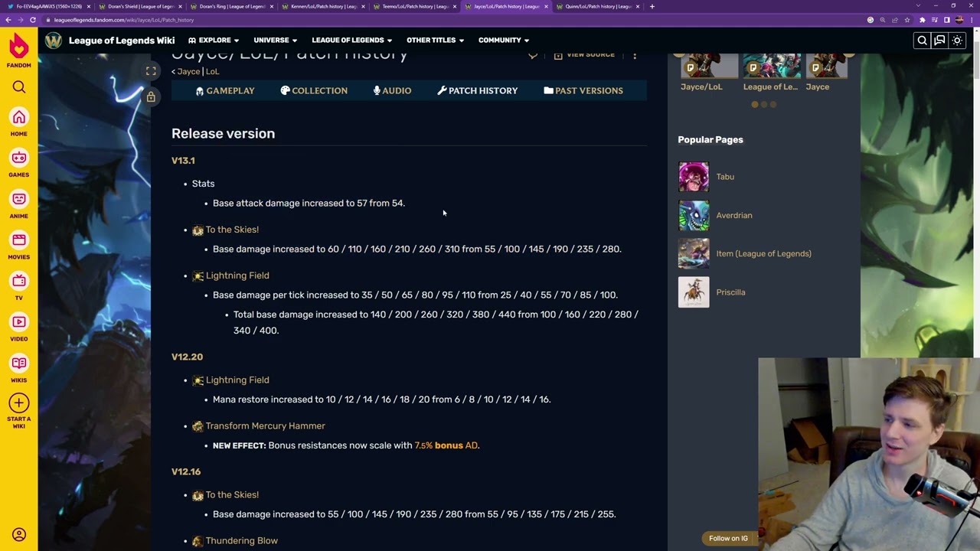The width and height of the screenshot is (980, 551).
Task: Expand the League of Legends dropdown menu
Action: coord(352,40)
